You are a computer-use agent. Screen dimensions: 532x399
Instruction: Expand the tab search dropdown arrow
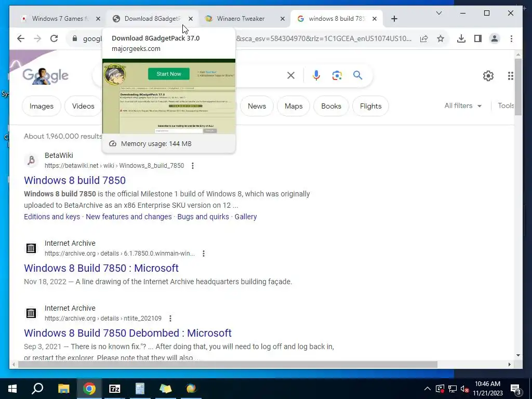click(438, 13)
